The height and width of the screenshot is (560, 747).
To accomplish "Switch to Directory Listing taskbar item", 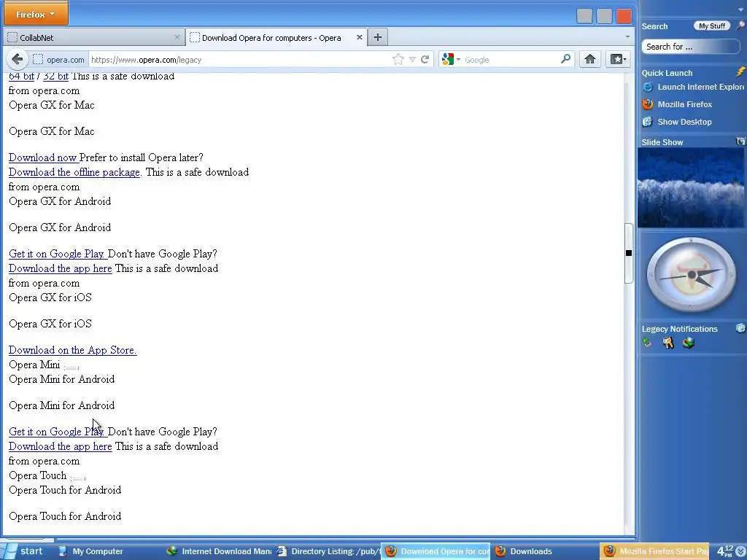I will pyautogui.click(x=328, y=551).
